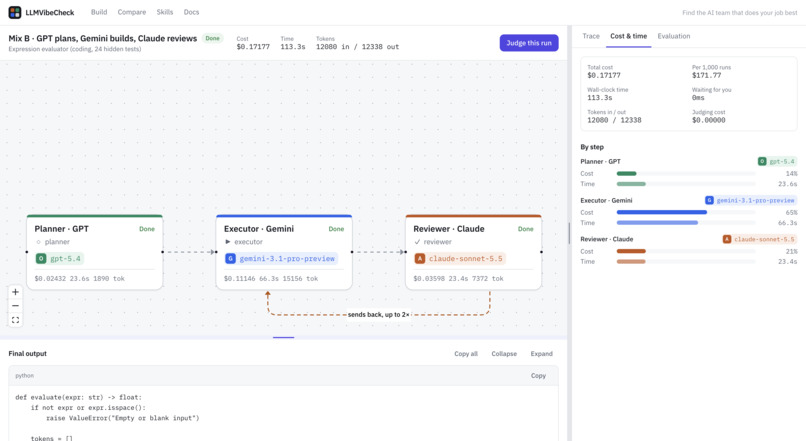The width and height of the screenshot is (806, 441).
Task: Click the sends back, up to 2× edge label
Action: [378, 315]
